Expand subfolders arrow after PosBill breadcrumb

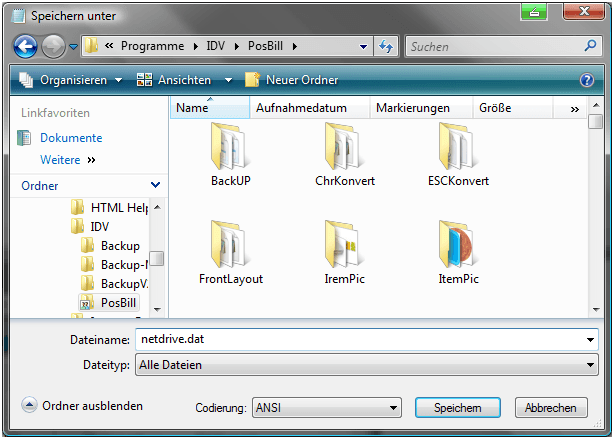[294, 47]
